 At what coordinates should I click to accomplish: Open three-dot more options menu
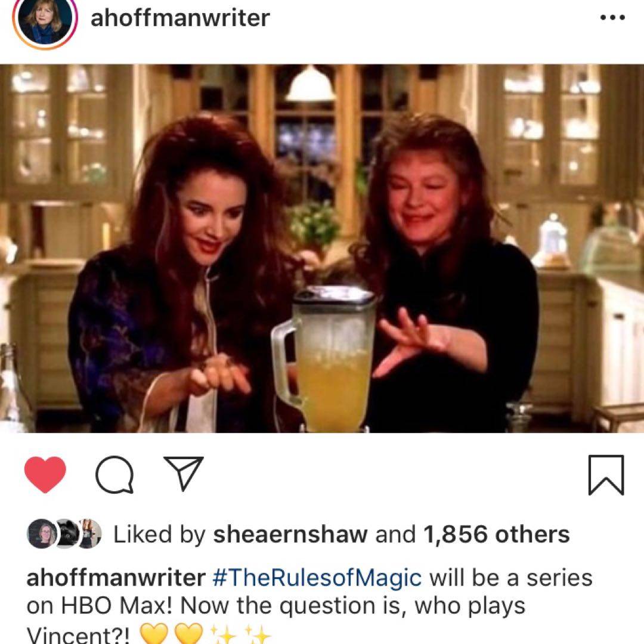pos(612,18)
